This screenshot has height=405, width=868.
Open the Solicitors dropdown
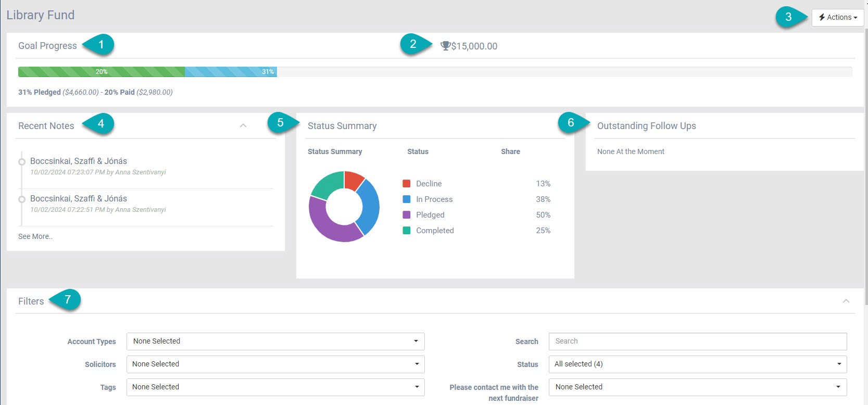tap(275, 364)
